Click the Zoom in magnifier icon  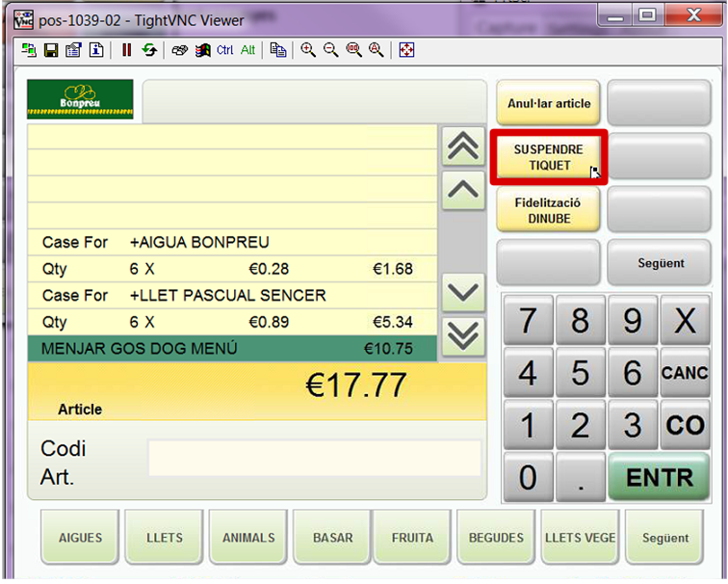(308, 50)
